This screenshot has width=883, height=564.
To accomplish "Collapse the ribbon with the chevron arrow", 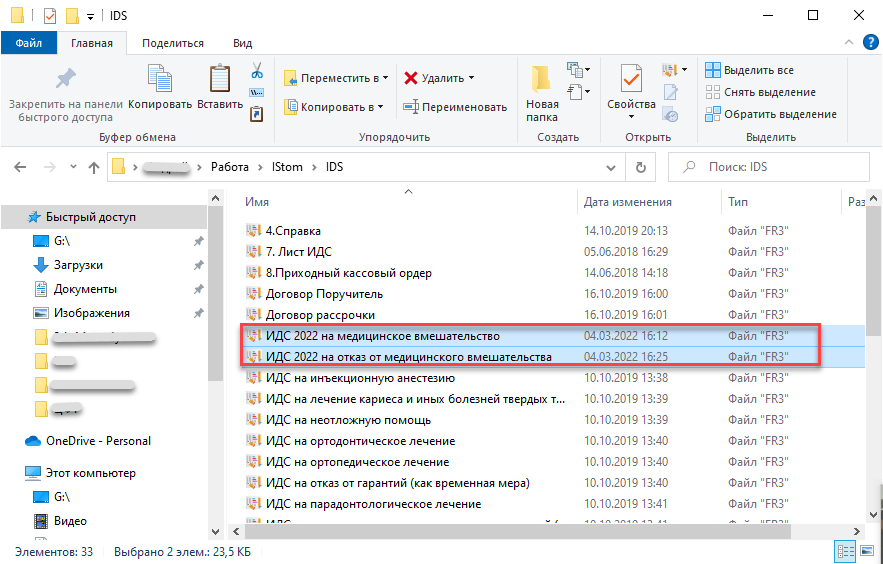I will (849, 43).
